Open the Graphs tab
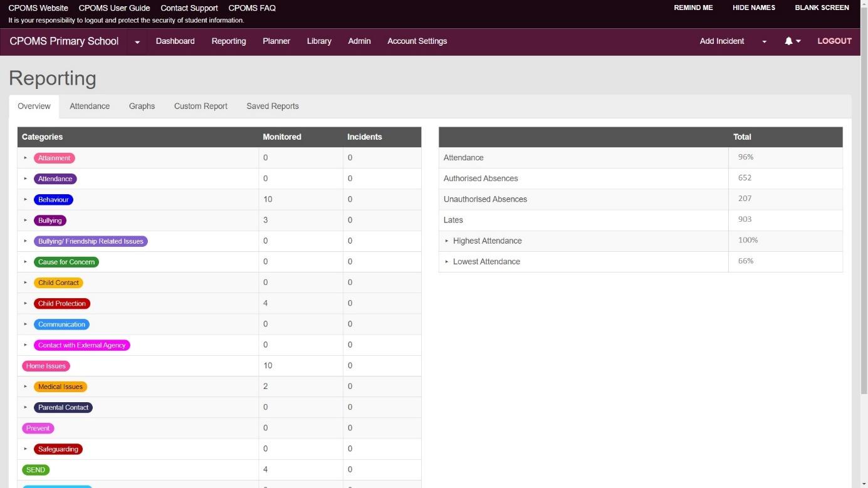 pyautogui.click(x=142, y=106)
